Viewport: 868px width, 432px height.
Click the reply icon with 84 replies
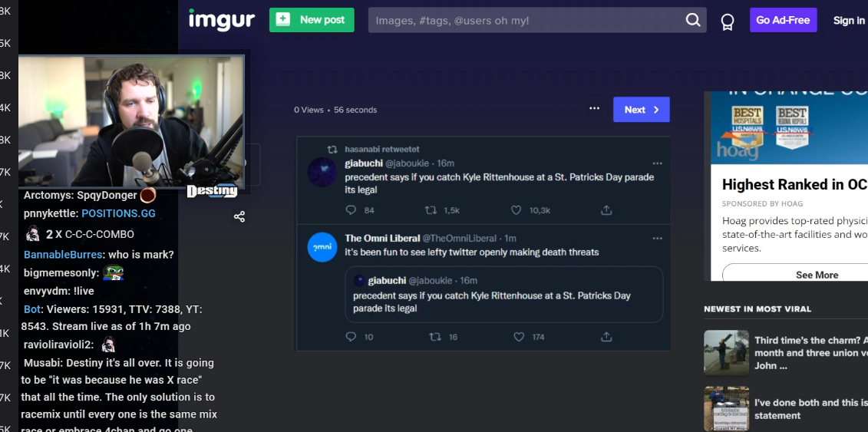pyautogui.click(x=351, y=210)
